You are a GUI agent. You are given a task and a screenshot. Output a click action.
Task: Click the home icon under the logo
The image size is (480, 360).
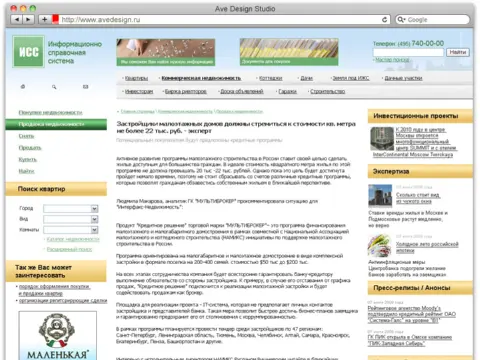[x=23, y=87]
